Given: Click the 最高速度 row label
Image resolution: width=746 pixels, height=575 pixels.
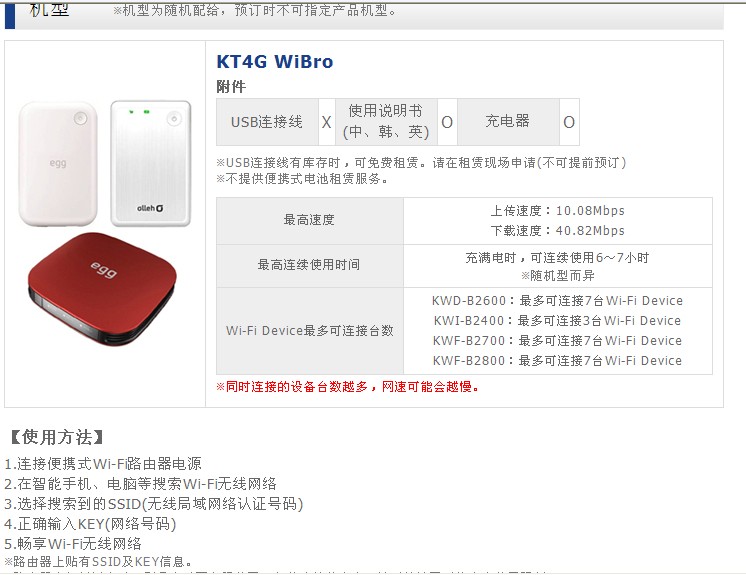Looking at the screenshot, I should click(x=309, y=220).
